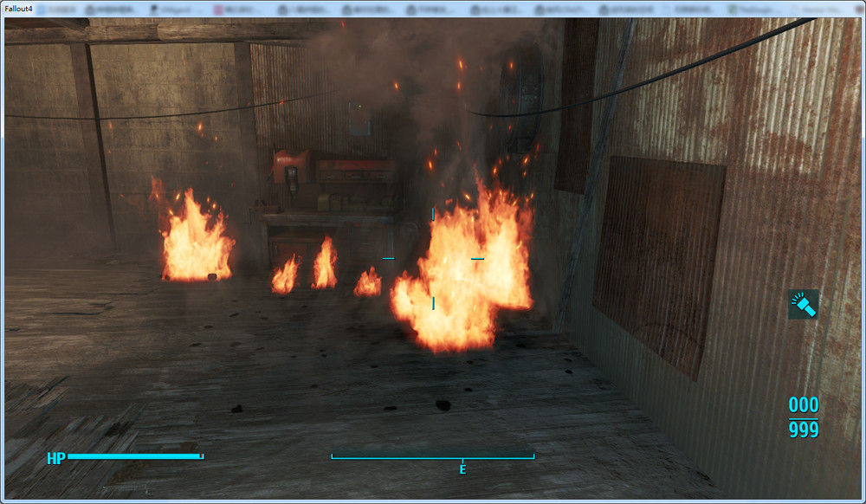Click the top tick of the crosshair
866x504 pixels.
click(433, 213)
